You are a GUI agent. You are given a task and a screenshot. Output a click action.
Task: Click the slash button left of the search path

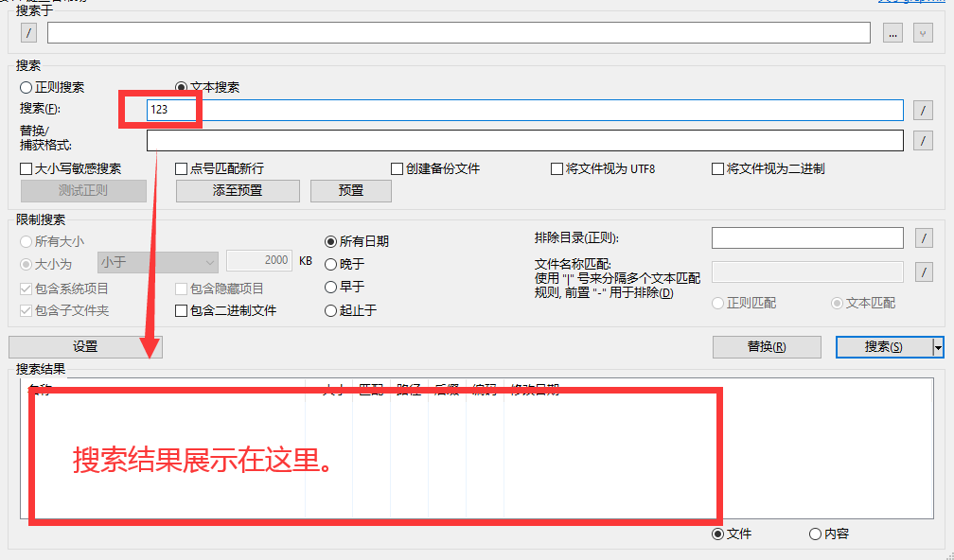(x=29, y=33)
